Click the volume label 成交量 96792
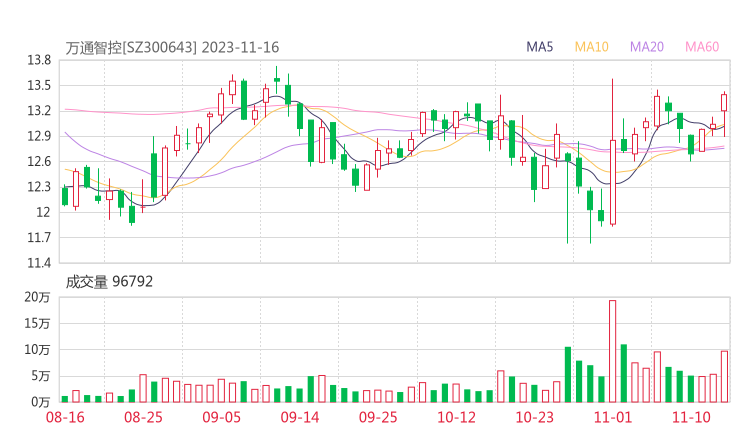Screen dimensions: 740x440 click(x=109, y=282)
